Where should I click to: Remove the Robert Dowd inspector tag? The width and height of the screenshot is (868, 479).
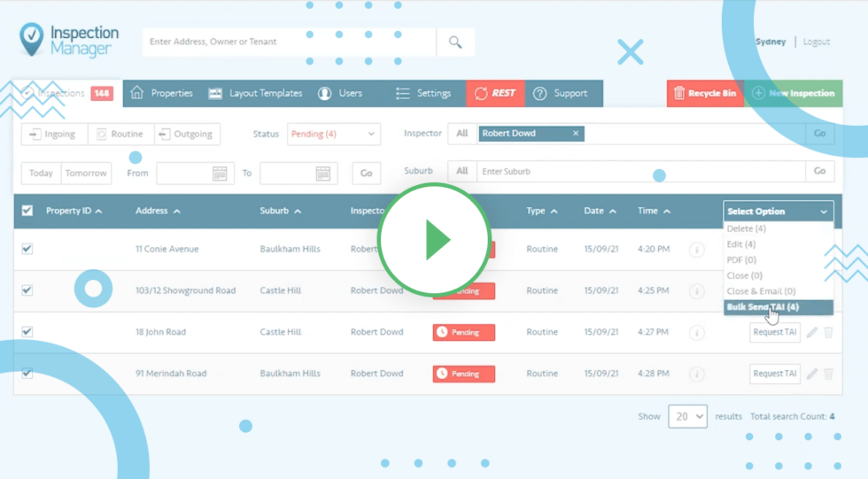click(576, 134)
